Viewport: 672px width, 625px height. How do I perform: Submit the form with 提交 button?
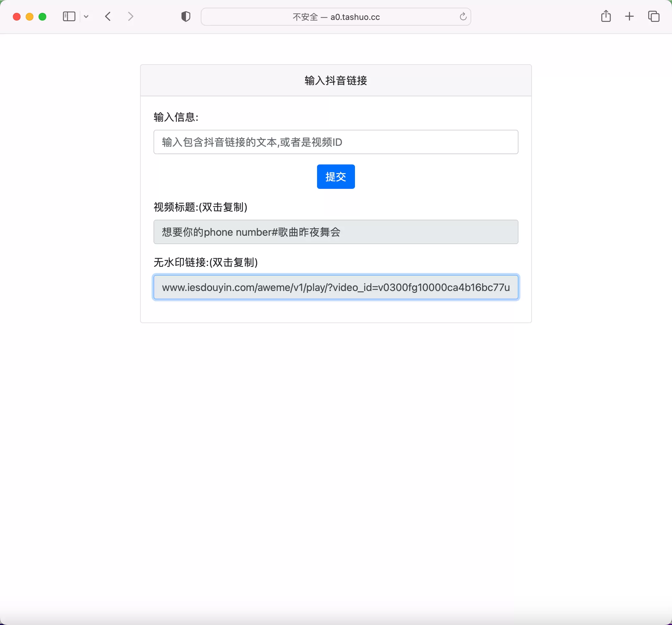(x=336, y=177)
